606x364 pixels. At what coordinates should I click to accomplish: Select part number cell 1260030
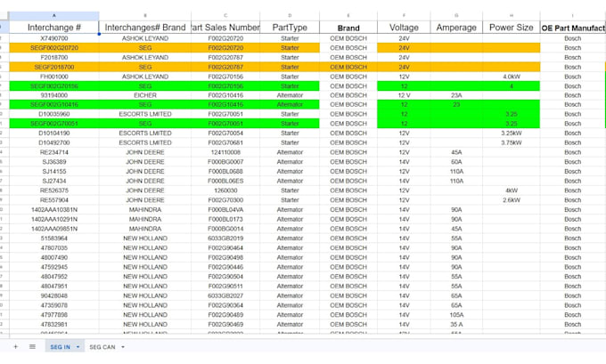225,190
